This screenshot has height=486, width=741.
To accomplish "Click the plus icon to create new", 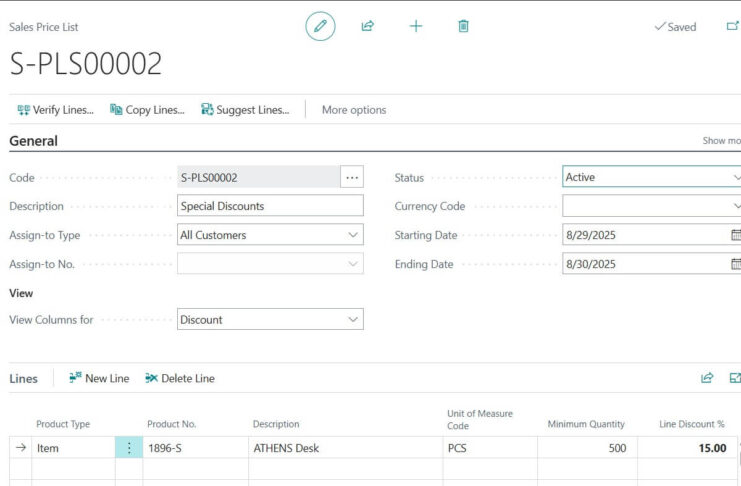I will coord(416,26).
